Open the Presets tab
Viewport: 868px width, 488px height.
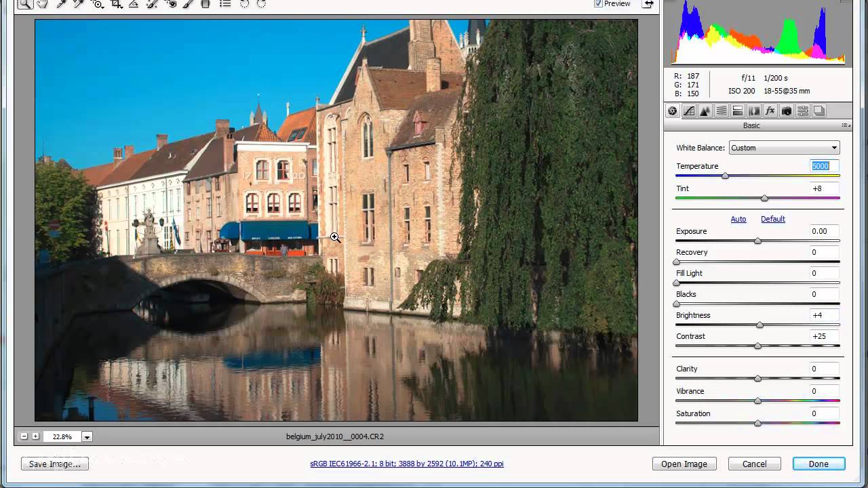803,111
